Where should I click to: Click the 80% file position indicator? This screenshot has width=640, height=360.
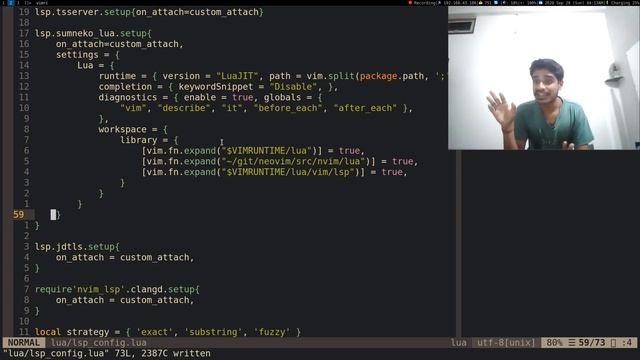[x=554, y=343]
